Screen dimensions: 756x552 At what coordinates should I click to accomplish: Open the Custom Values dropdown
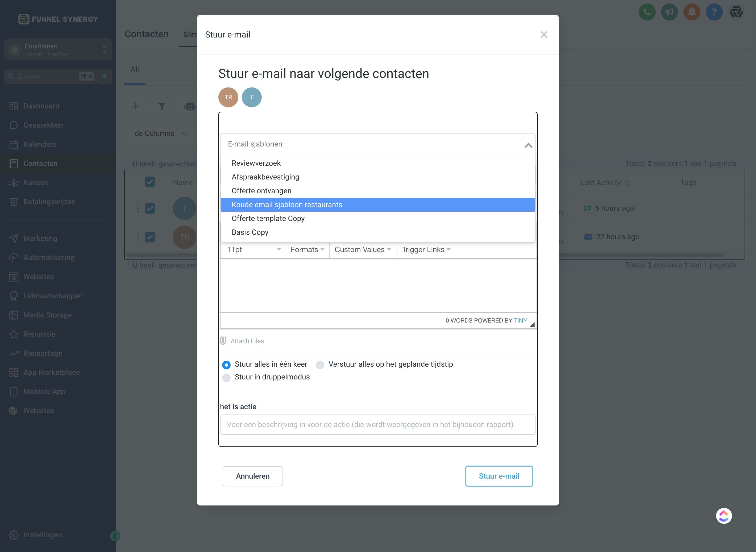tap(363, 250)
